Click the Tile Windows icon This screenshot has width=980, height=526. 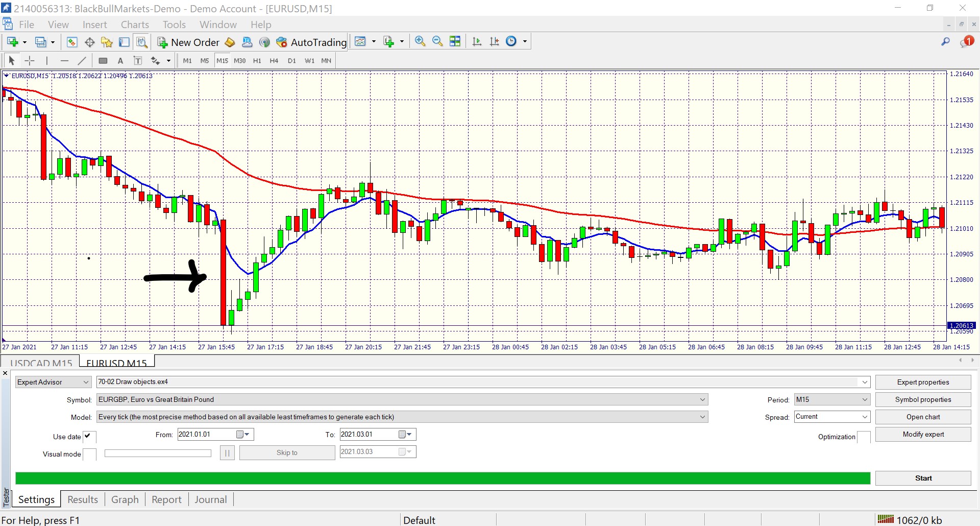pos(455,42)
